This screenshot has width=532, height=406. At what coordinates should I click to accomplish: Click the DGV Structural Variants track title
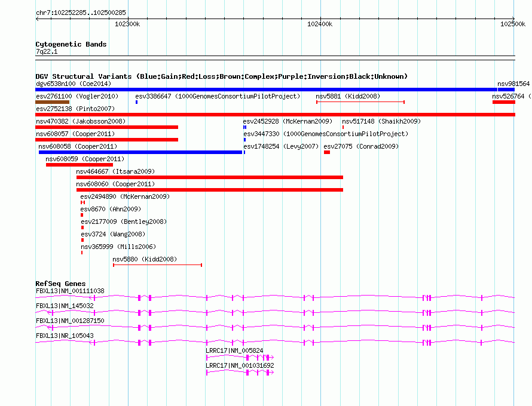click(x=221, y=76)
